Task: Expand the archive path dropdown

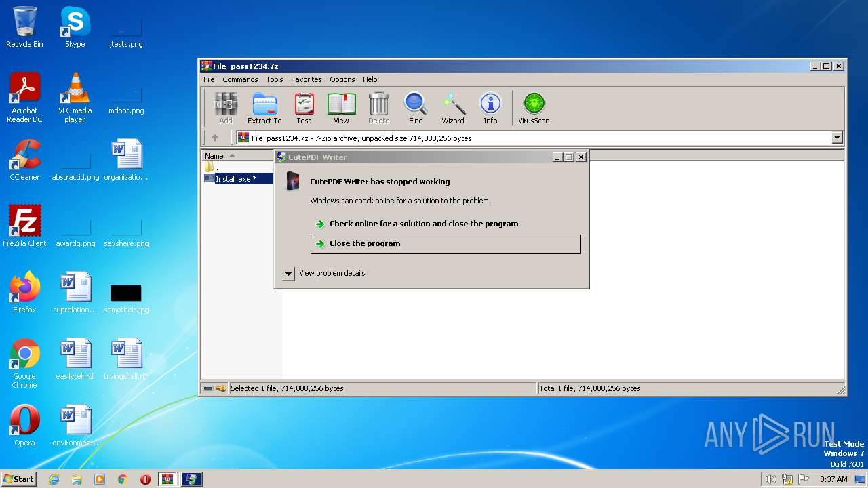Action: click(837, 138)
